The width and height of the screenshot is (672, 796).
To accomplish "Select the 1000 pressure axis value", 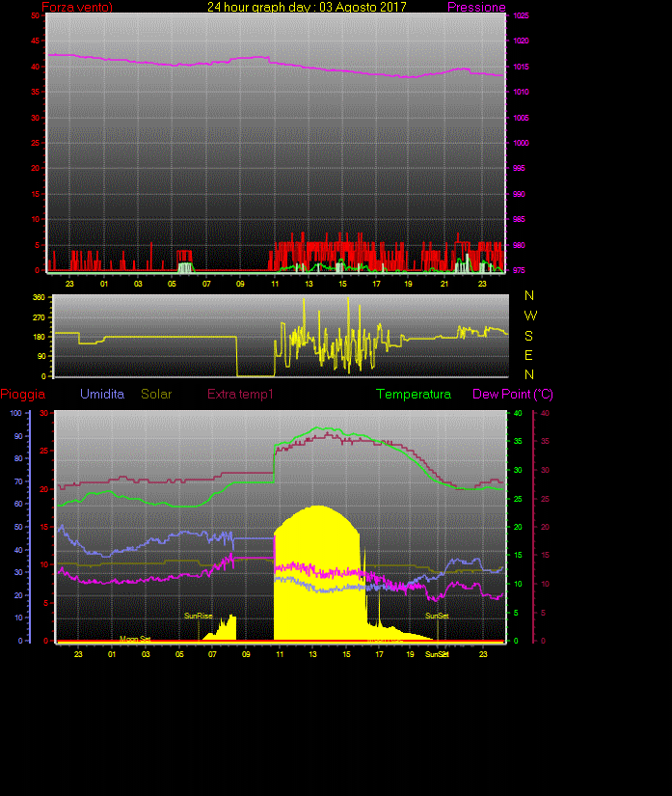I will tap(521, 143).
